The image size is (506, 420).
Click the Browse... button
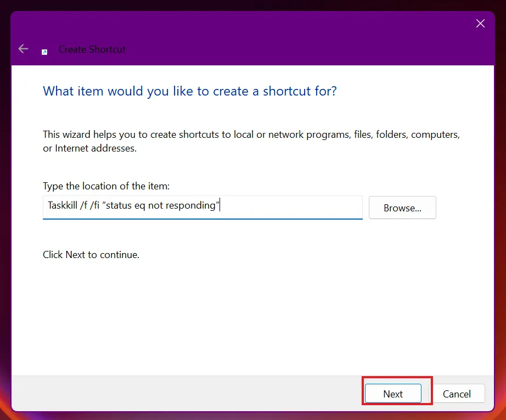(x=402, y=208)
